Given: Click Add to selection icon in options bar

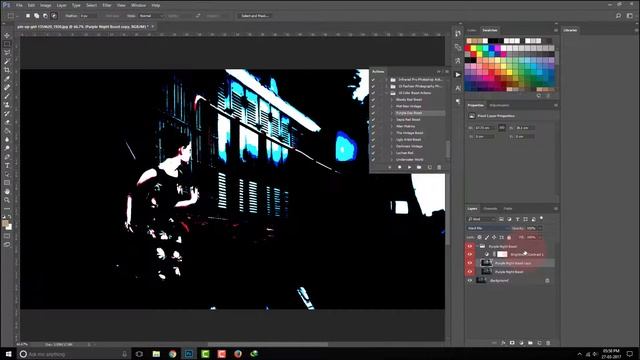Looking at the screenshot, I should tap(36, 16).
